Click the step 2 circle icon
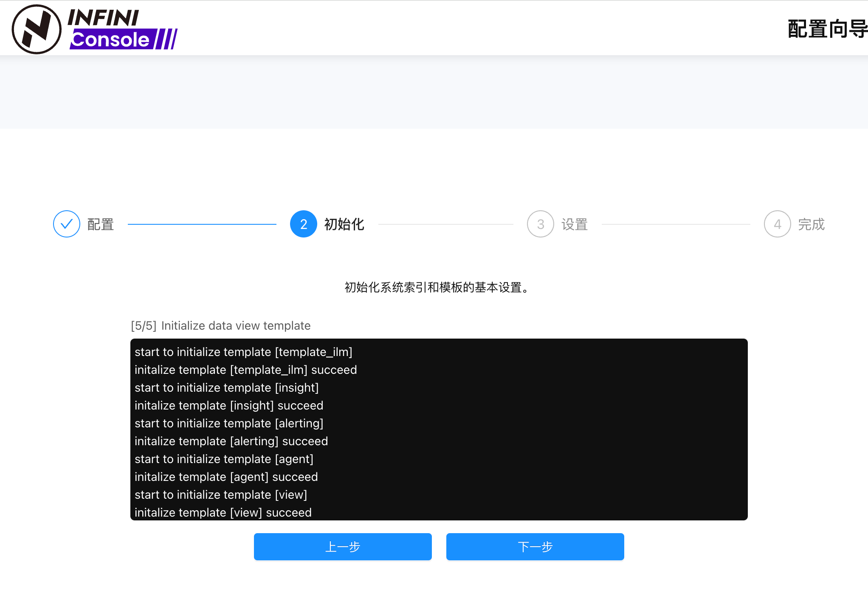The width and height of the screenshot is (868, 599). coord(303,224)
